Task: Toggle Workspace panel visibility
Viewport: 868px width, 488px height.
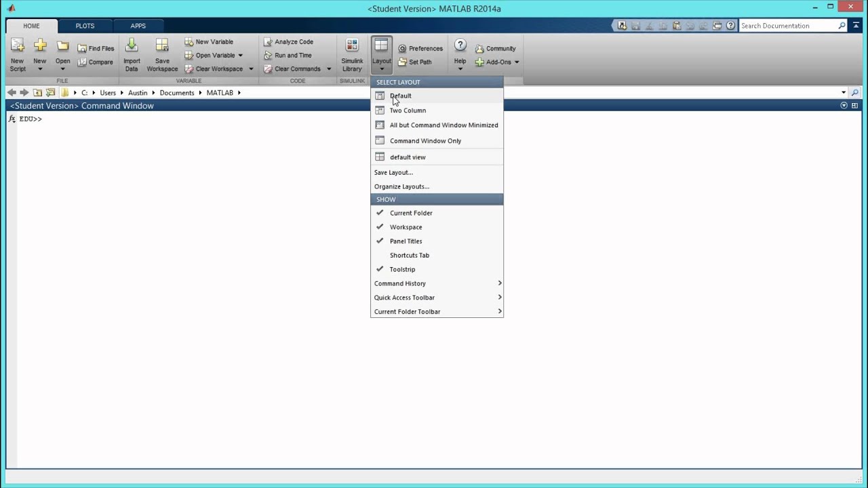Action: pyautogui.click(x=437, y=227)
